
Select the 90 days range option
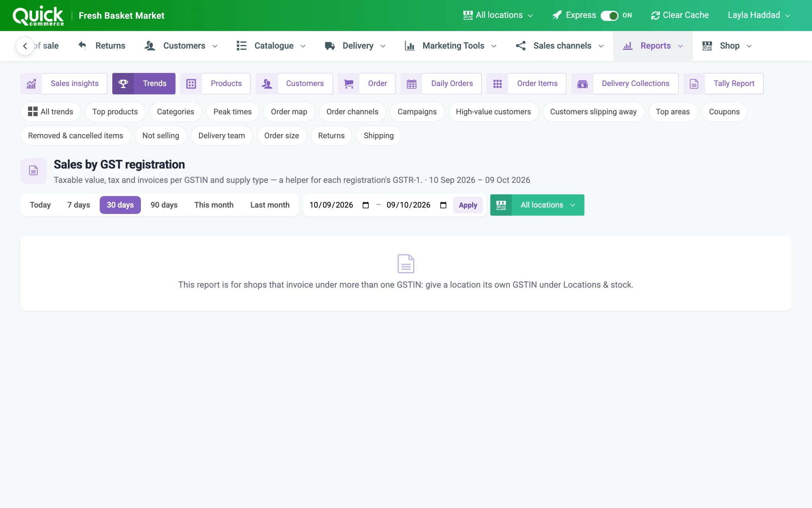click(164, 205)
